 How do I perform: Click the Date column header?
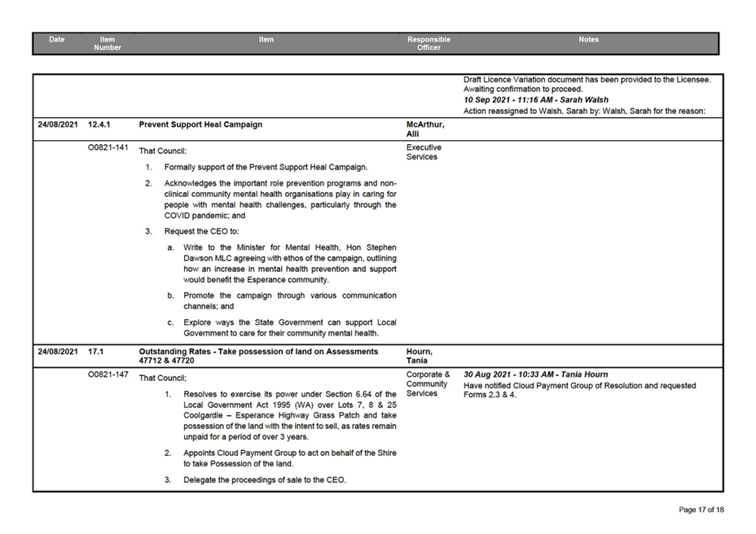click(56, 39)
